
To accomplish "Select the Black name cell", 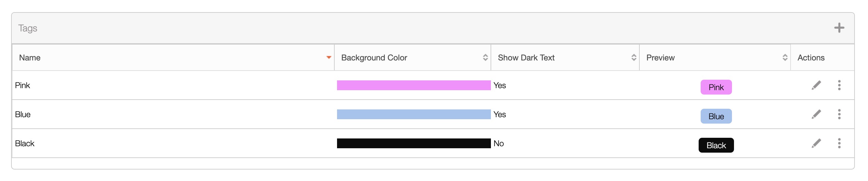I will click(x=25, y=144).
